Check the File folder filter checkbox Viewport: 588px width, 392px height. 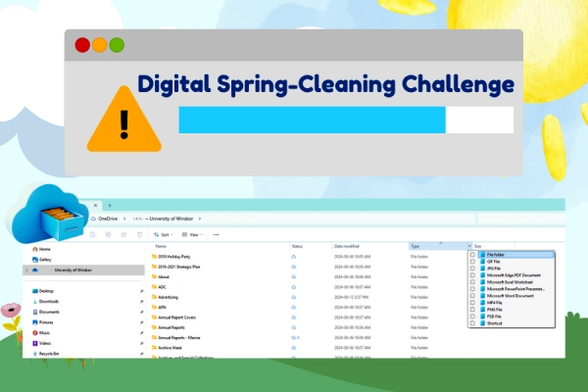point(472,254)
